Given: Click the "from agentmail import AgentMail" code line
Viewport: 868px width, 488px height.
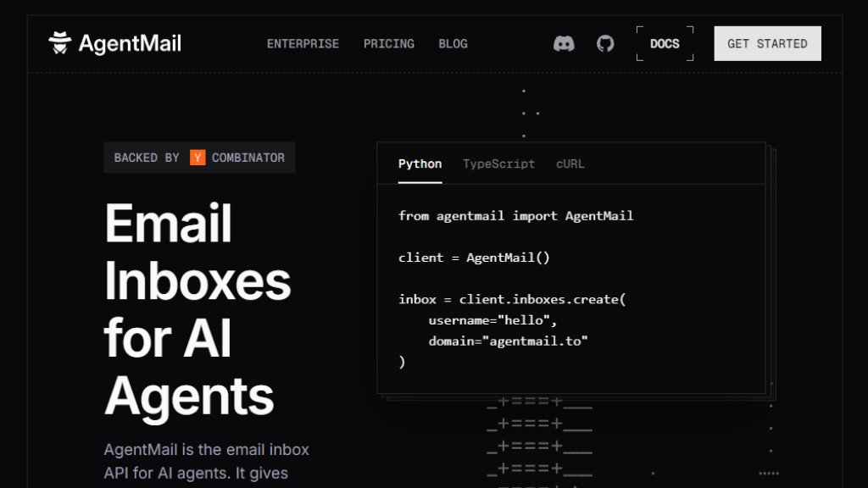Looking at the screenshot, I should (x=516, y=216).
